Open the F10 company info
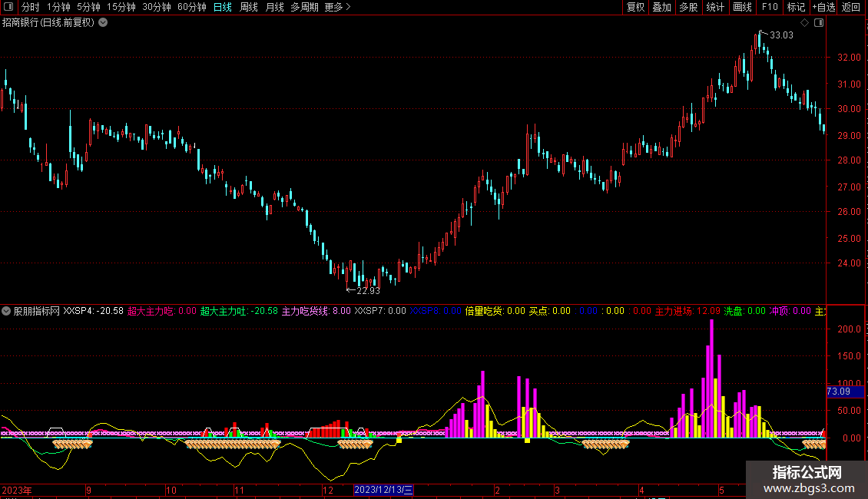Screen dimensions: 868x499 [769, 8]
